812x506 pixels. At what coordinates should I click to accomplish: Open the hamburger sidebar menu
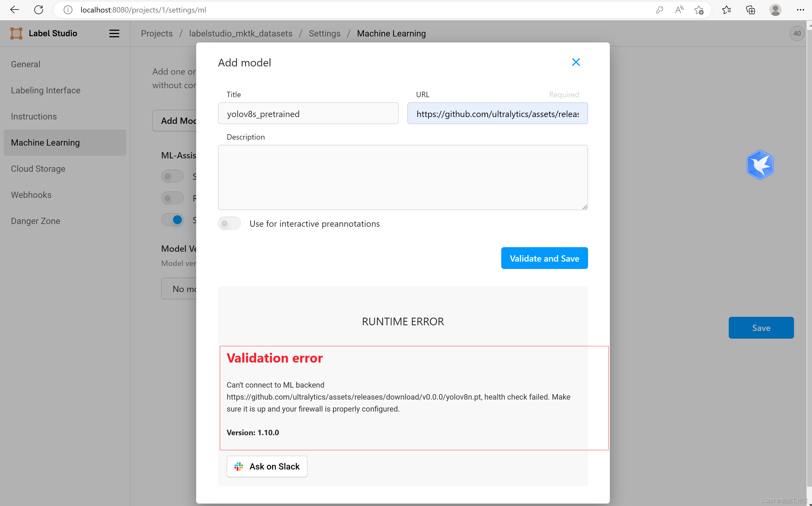click(114, 33)
